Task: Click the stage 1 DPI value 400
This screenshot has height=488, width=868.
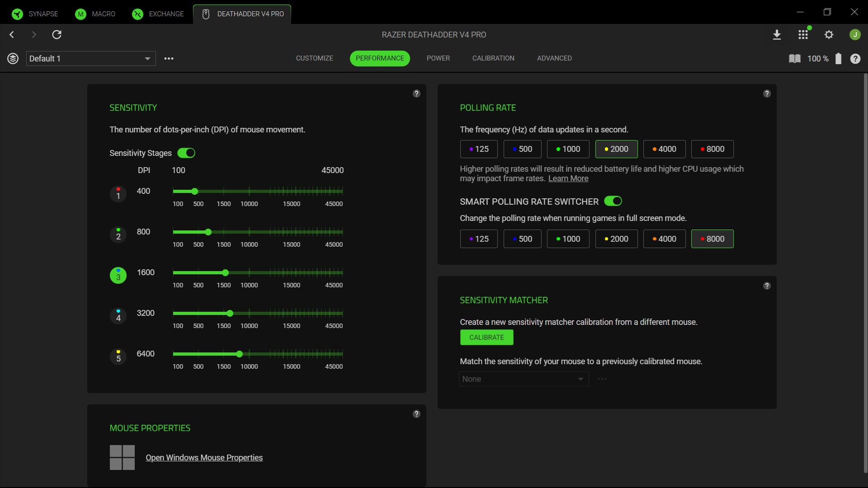Action: (x=143, y=191)
